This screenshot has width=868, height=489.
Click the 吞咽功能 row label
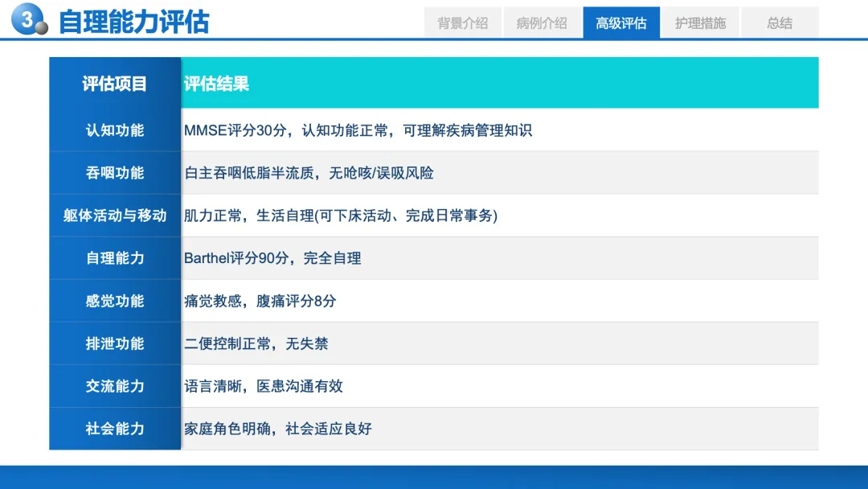[115, 173]
